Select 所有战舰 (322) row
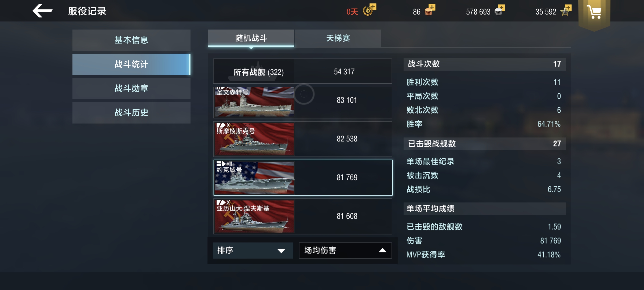The width and height of the screenshot is (644, 290). (x=303, y=71)
